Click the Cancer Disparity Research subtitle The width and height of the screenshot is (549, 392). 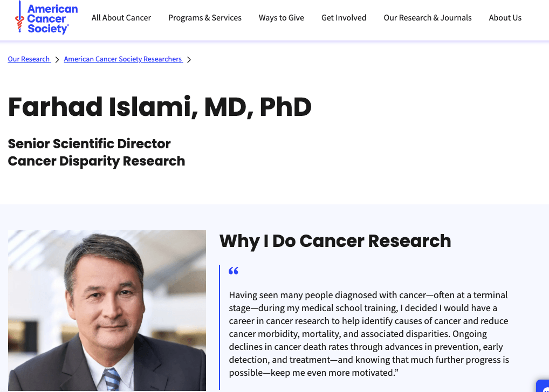tap(97, 161)
